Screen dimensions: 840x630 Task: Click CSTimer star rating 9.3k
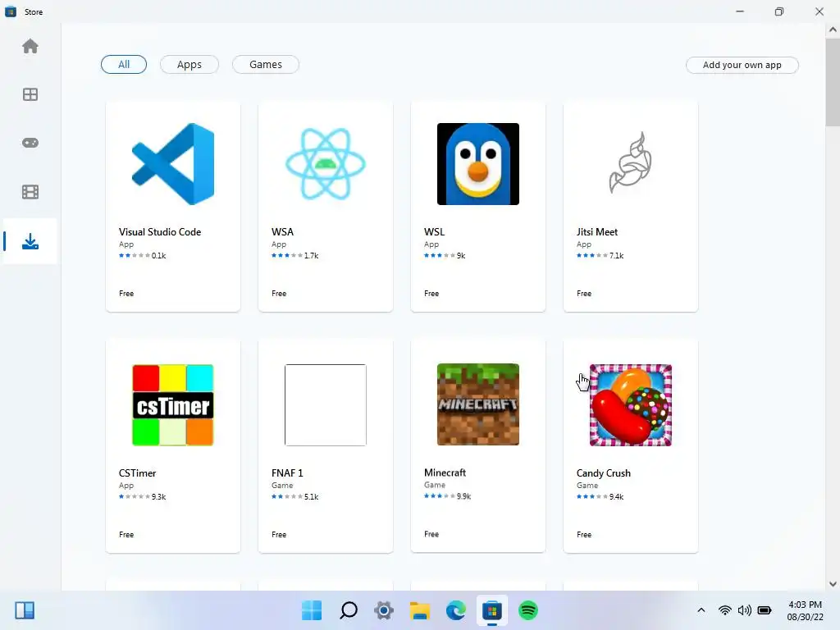143,496
